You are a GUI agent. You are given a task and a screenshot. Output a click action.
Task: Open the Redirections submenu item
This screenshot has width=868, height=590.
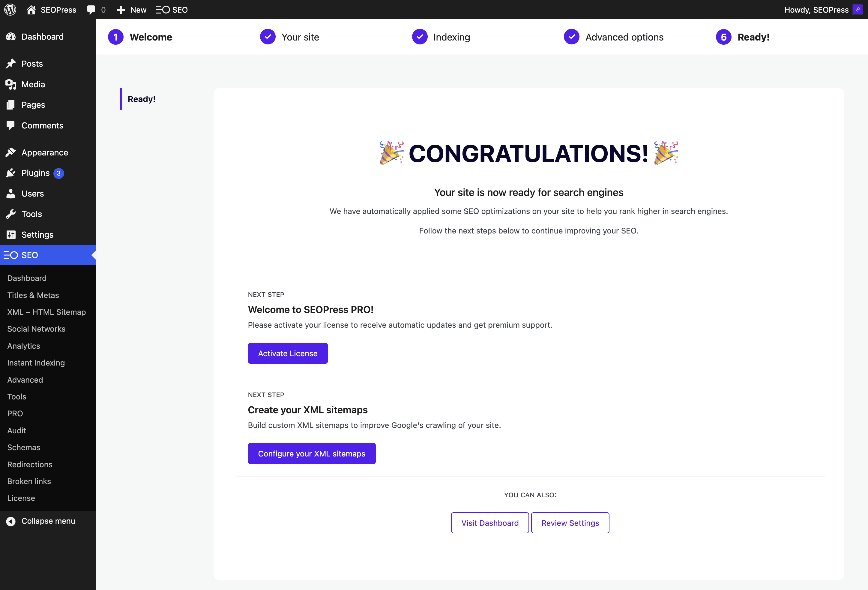30,465
